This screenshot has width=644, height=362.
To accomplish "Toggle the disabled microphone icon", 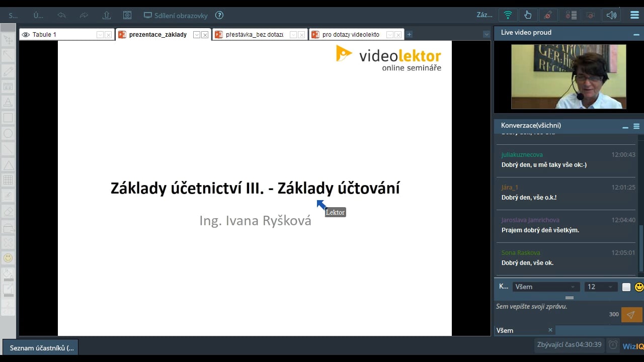I will [x=547, y=15].
